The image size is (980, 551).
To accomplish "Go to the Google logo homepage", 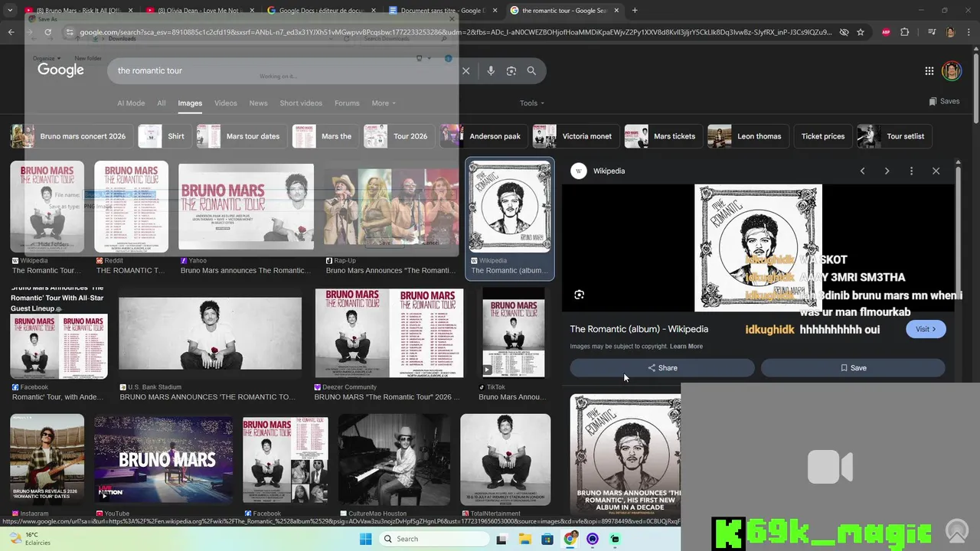I will click(60, 70).
